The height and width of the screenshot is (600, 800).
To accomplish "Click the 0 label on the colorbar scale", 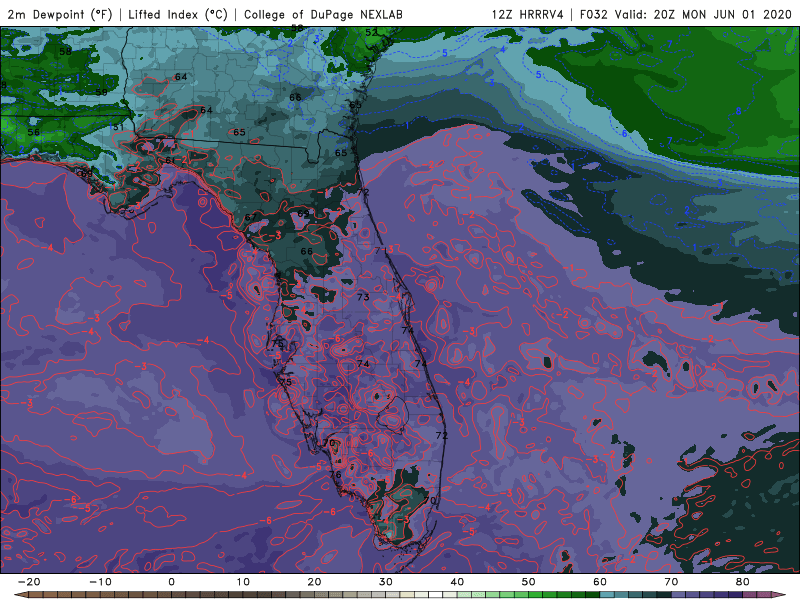I will [x=171, y=582].
